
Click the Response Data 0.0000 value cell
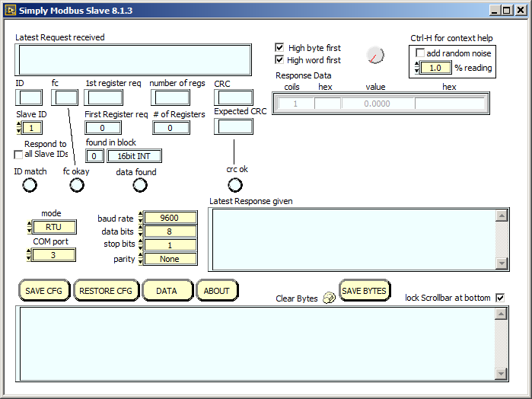(x=377, y=104)
